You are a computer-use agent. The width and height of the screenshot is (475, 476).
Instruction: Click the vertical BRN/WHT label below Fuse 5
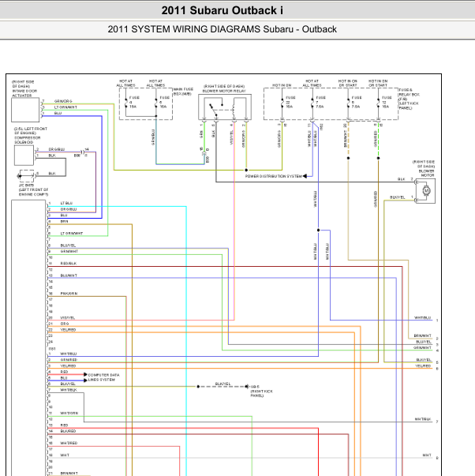point(345,139)
